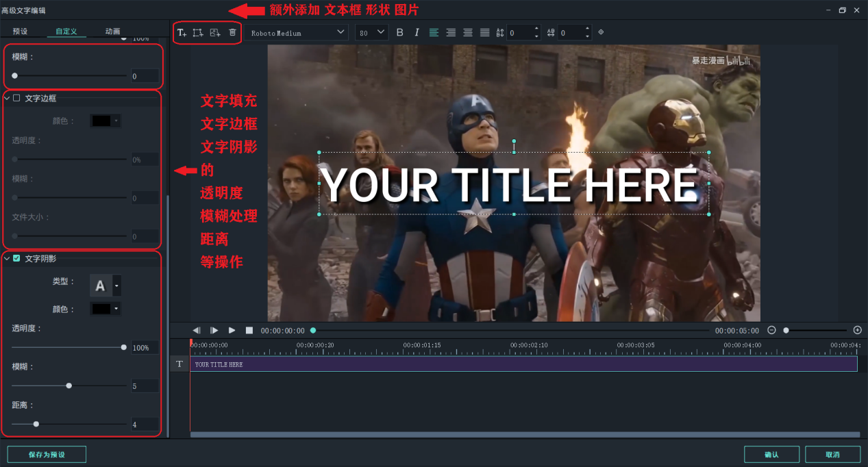
Task: Click the 确认 button
Action: point(771,455)
